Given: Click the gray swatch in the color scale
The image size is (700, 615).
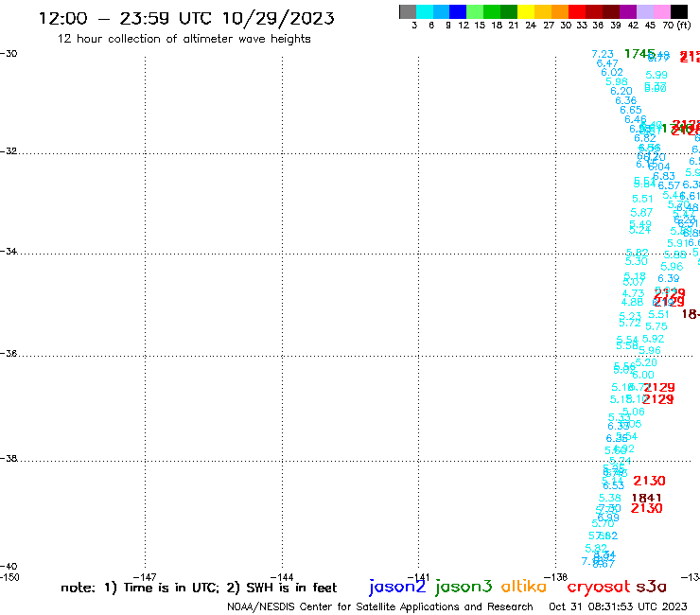Looking at the screenshot, I should pos(408,11).
